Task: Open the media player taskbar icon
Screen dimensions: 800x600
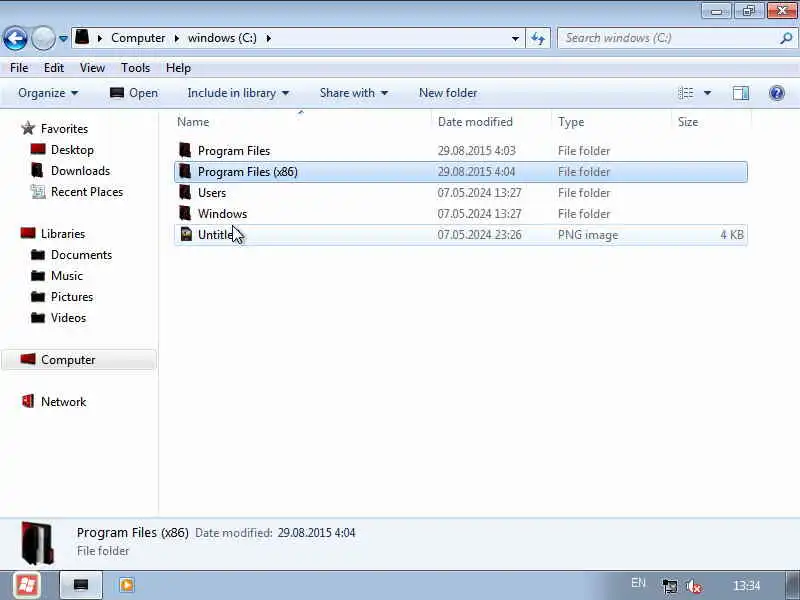Action: point(127,585)
